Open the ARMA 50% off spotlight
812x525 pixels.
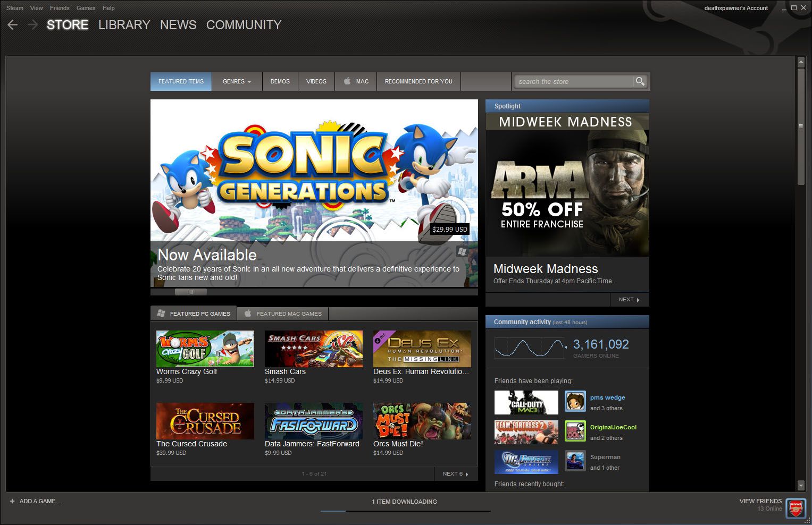[x=567, y=185]
